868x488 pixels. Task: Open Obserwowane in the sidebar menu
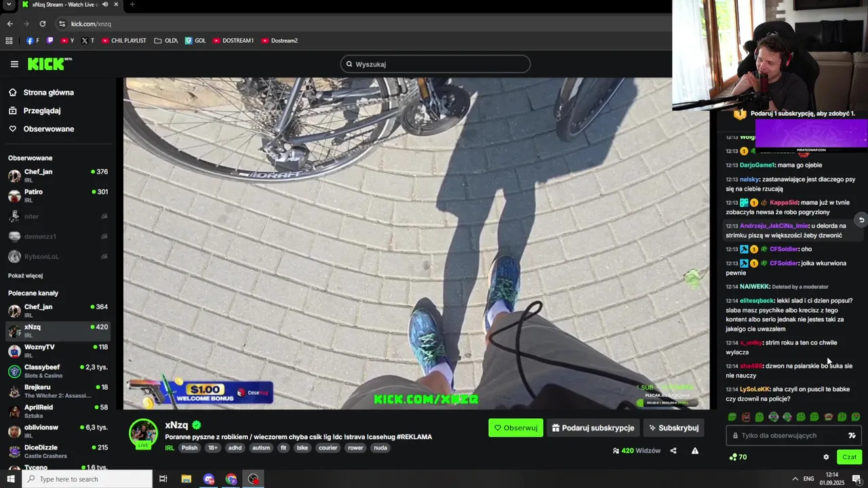pyautogui.click(x=41, y=129)
